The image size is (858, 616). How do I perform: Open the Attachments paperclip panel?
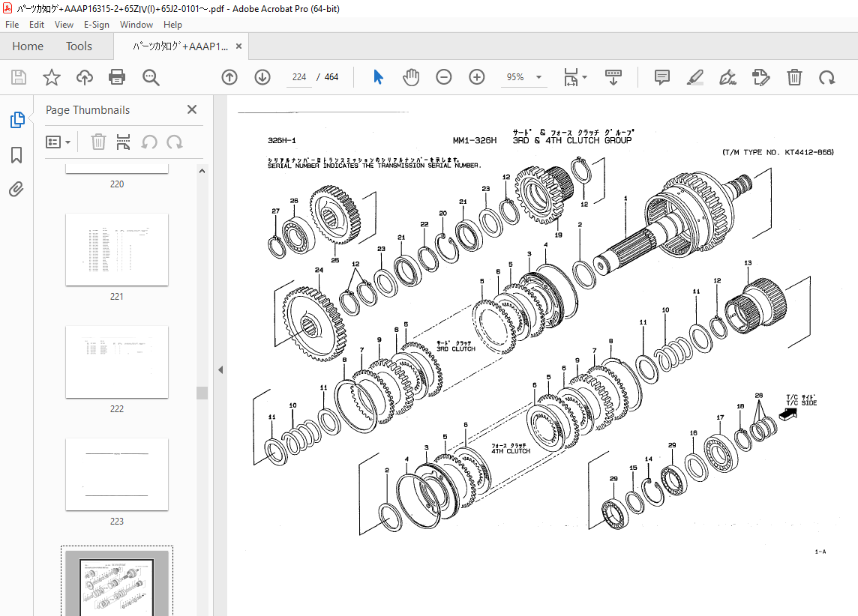[16, 189]
